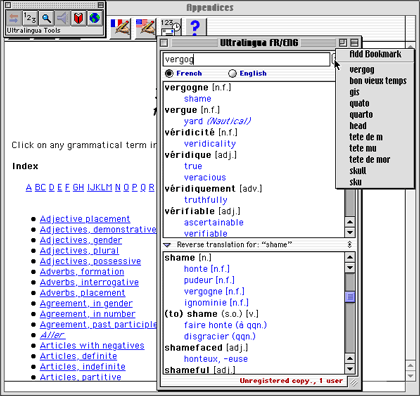
Task: Open the 'Adverbs, formation' link
Action: [82, 272]
